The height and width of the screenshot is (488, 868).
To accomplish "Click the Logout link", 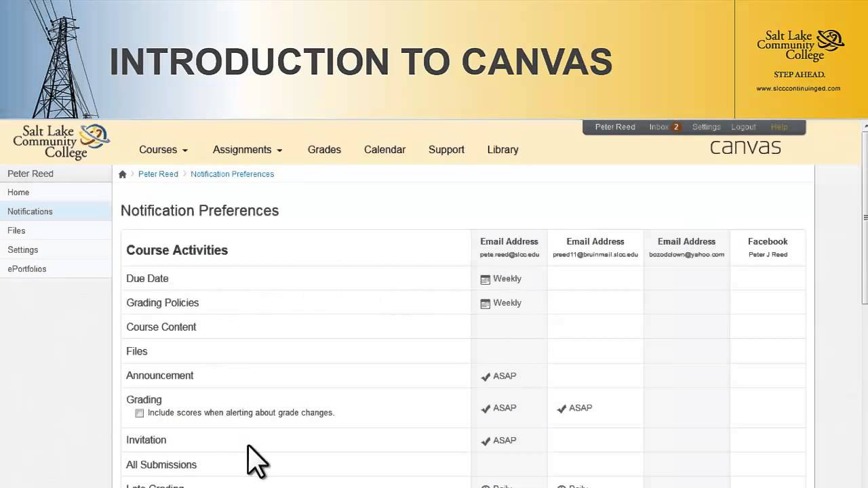I will tap(743, 127).
